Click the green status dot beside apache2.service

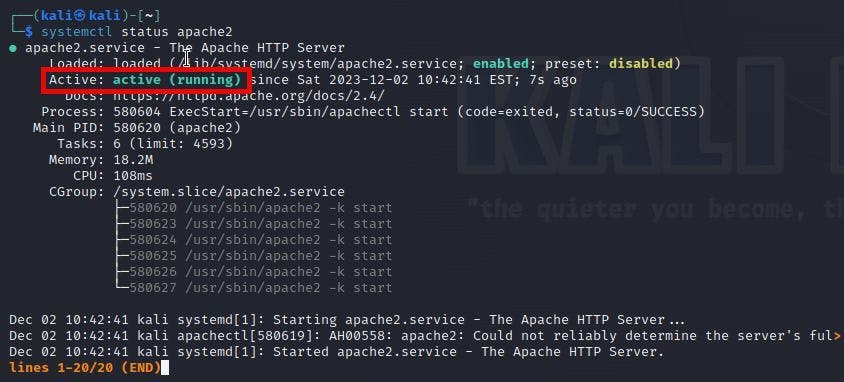pos(13,48)
